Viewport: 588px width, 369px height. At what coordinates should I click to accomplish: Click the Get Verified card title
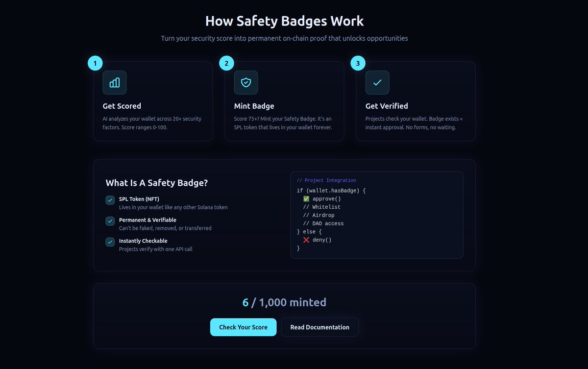387,106
